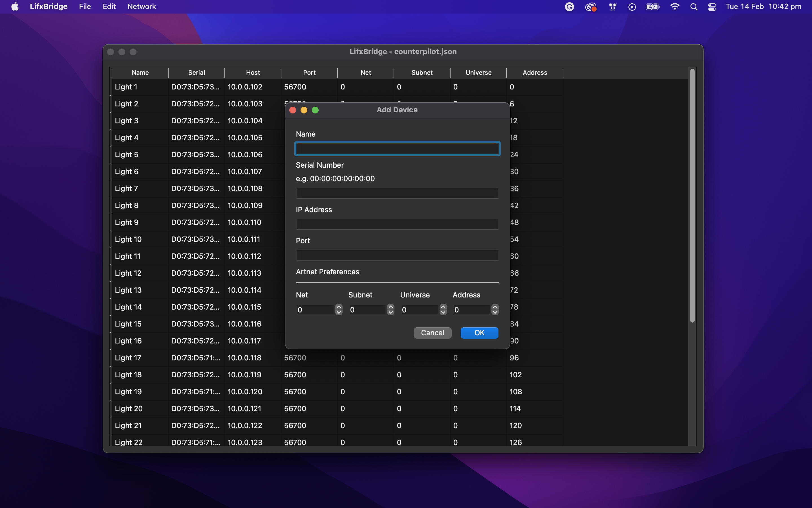Decrease the Address value with down arrow
This screenshot has width=812, height=508.
pos(495,312)
